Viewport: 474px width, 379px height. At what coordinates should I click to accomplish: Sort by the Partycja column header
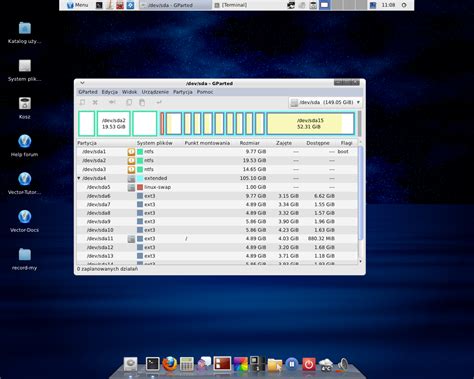[87, 143]
